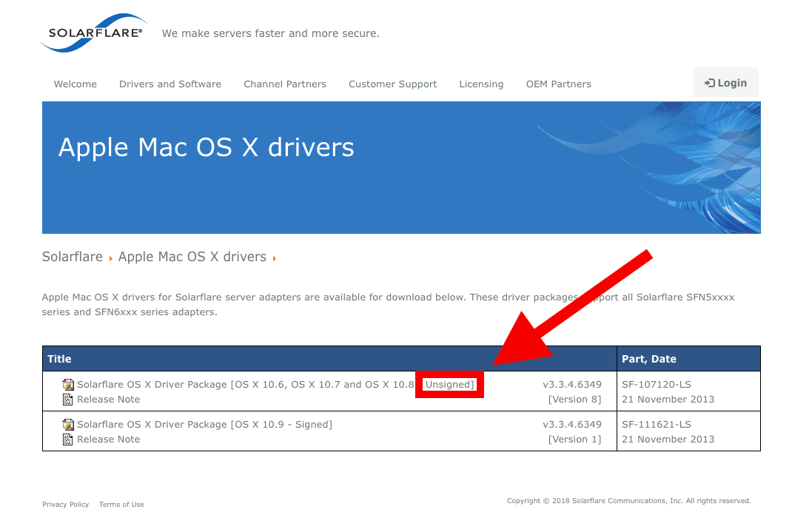This screenshot has width=792, height=532.
Task: Click the date in the SF-111621-LS row
Action: pos(668,439)
